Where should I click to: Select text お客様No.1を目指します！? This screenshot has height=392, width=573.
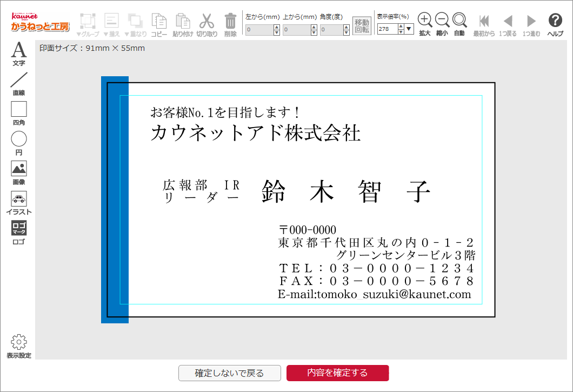coord(225,112)
